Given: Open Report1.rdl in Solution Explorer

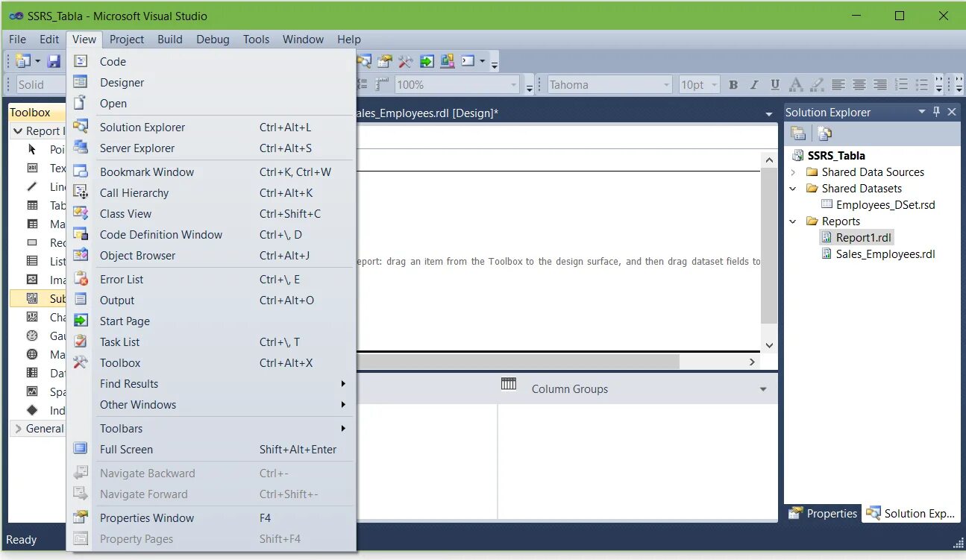Looking at the screenshot, I should coord(863,238).
